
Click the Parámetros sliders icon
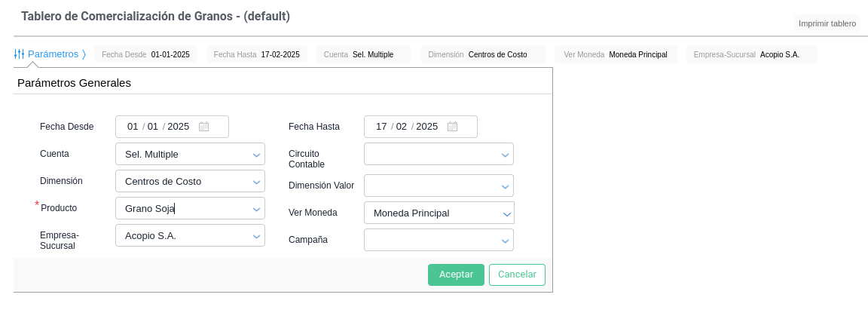tap(20, 54)
